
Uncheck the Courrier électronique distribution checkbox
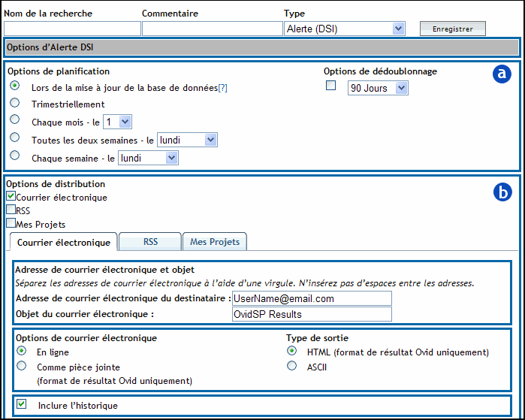click(x=11, y=196)
